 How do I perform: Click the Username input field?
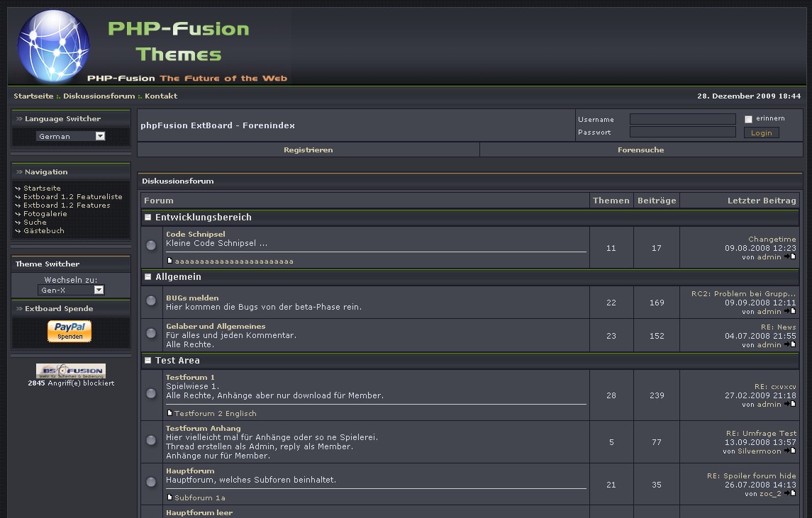pos(682,119)
